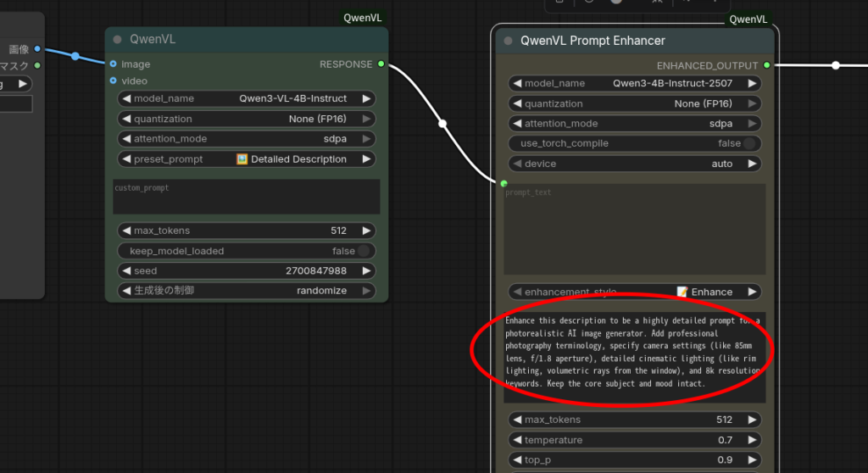The image size is (868, 473).
Task: Click right arrow of the seed field
Action: [x=366, y=271]
